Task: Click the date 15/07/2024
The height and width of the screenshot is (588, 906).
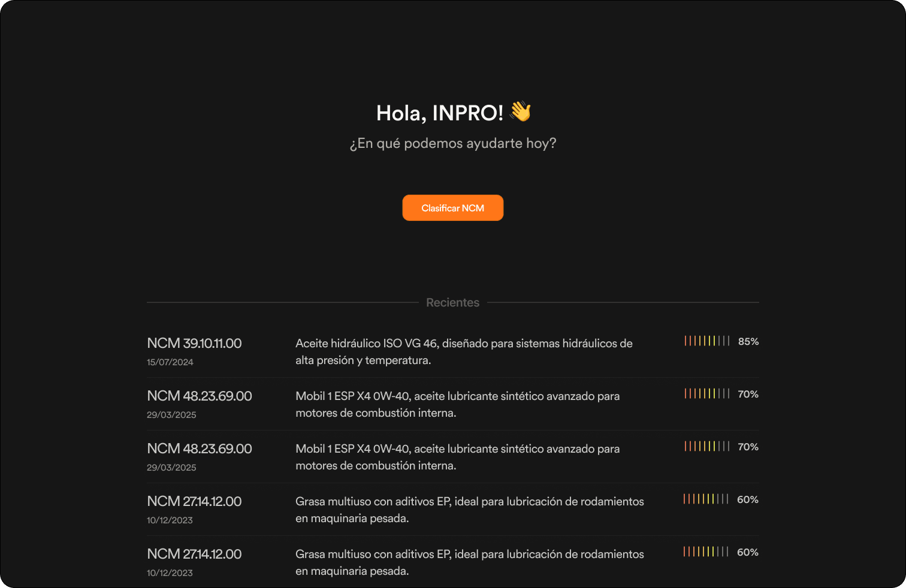Action: [x=170, y=362]
